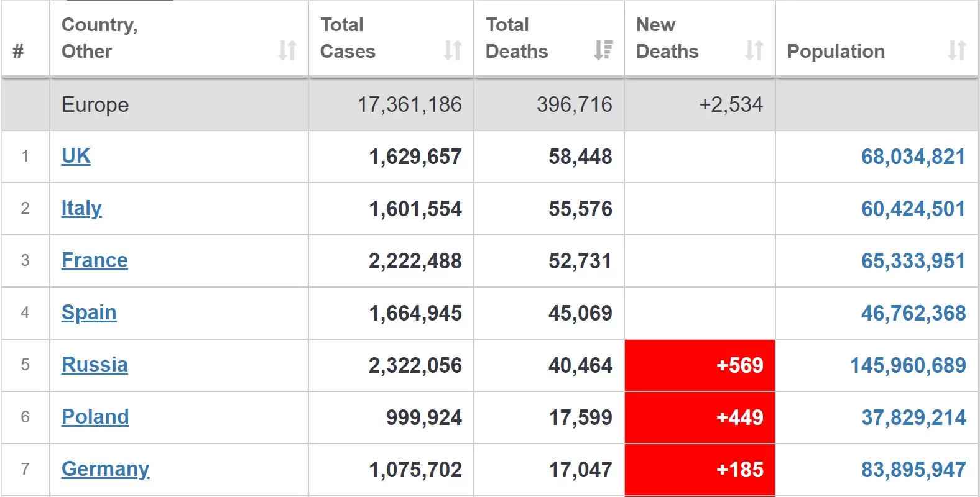Select Spain total deaths 45,069
The height and width of the screenshot is (497, 980).
580,313
